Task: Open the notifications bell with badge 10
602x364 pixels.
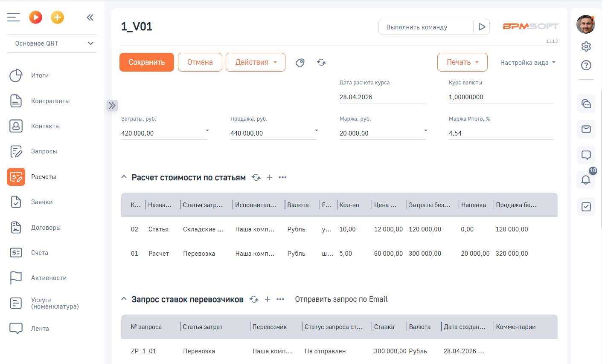Action: point(586,180)
